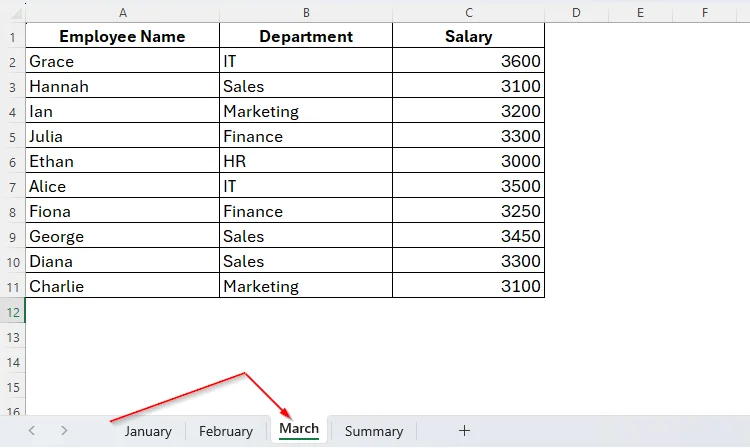
Task: Go to next sheet using right arrow
Action: tap(64, 430)
